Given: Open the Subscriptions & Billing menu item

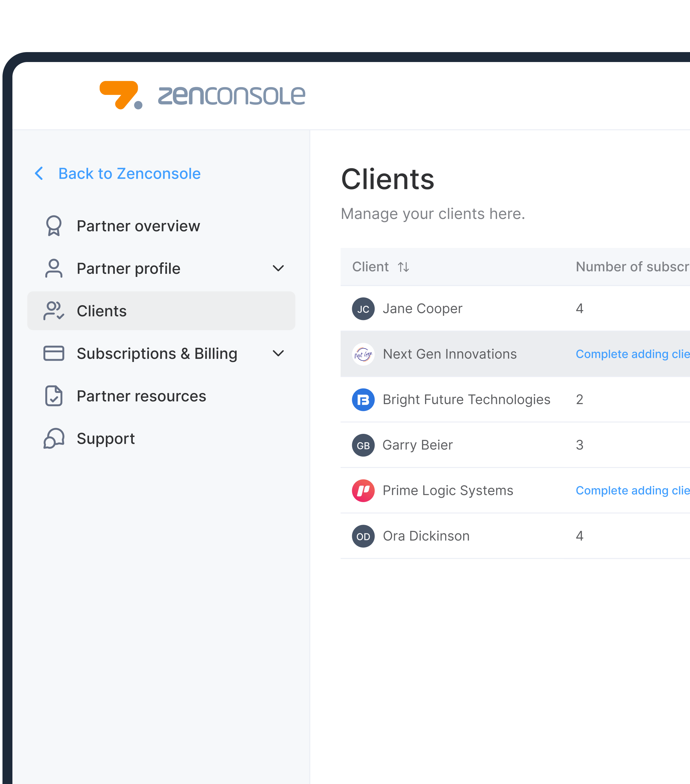Looking at the screenshot, I should pyautogui.click(x=161, y=353).
